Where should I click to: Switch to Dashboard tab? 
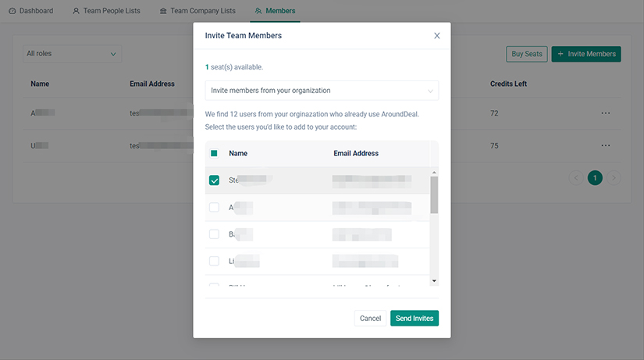tap(36, 11)
